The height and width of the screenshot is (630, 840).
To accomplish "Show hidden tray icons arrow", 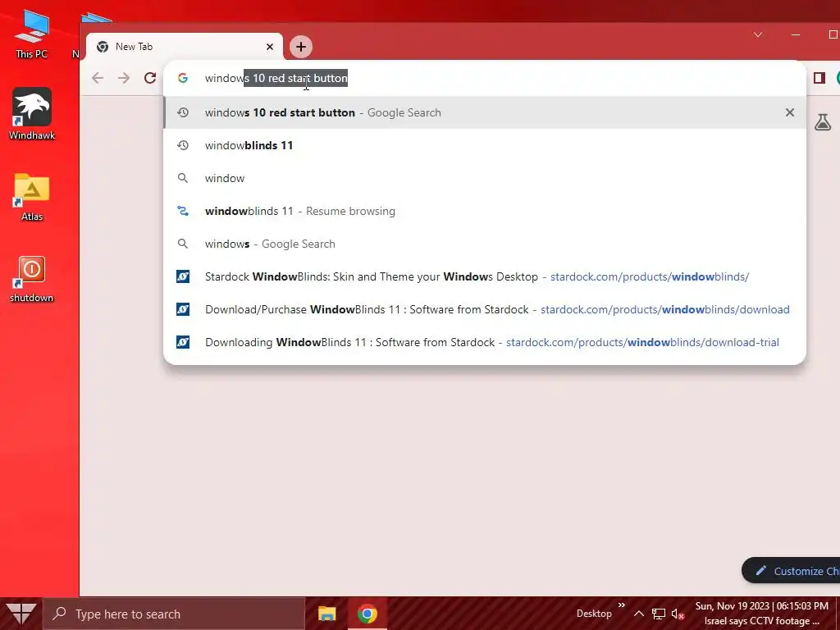I will tap(639, 614).
